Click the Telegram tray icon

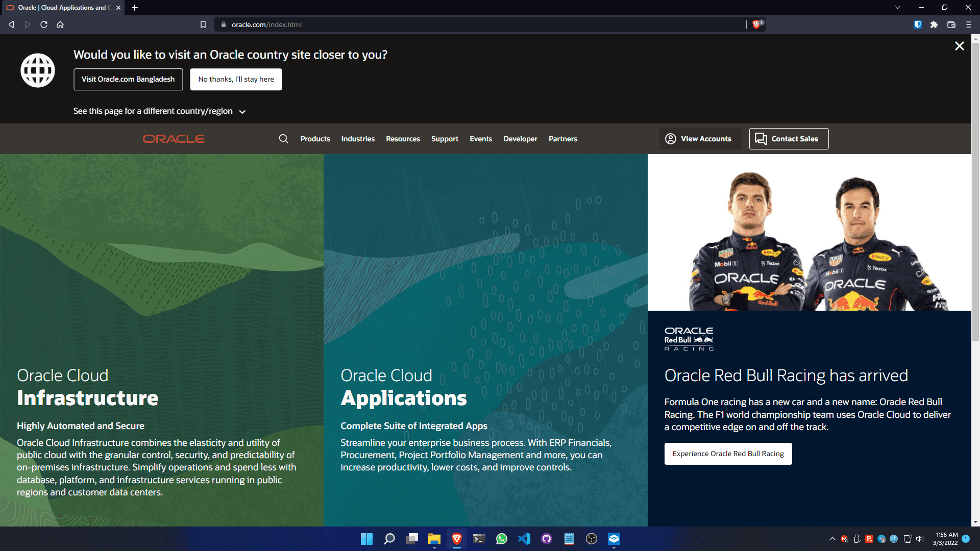[881, 539]
